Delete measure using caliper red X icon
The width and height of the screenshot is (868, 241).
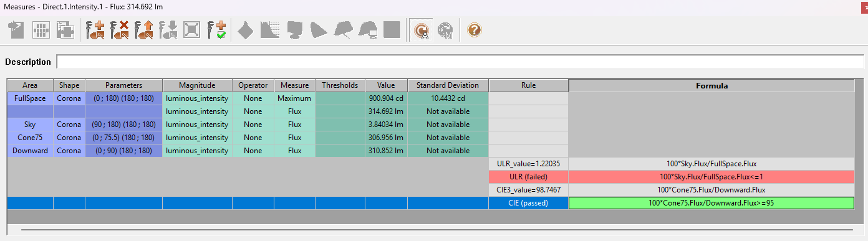(x=120, y=29)
